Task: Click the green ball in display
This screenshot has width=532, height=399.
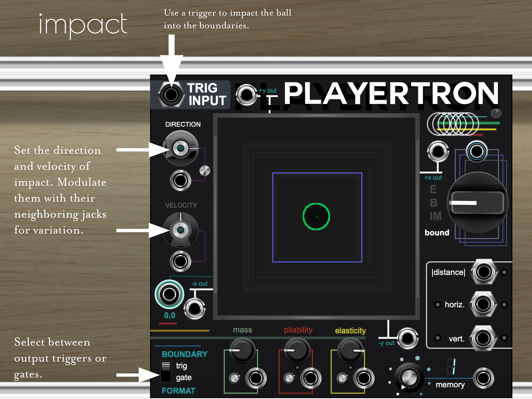Action: pos(316,216)
